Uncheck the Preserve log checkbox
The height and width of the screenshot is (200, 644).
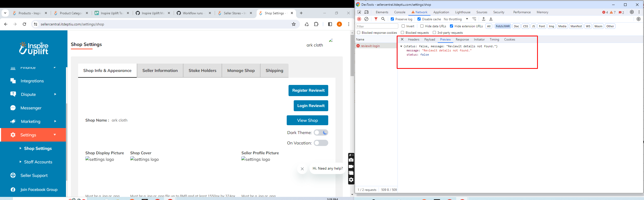pyautogui.click(x=392, y=19)
